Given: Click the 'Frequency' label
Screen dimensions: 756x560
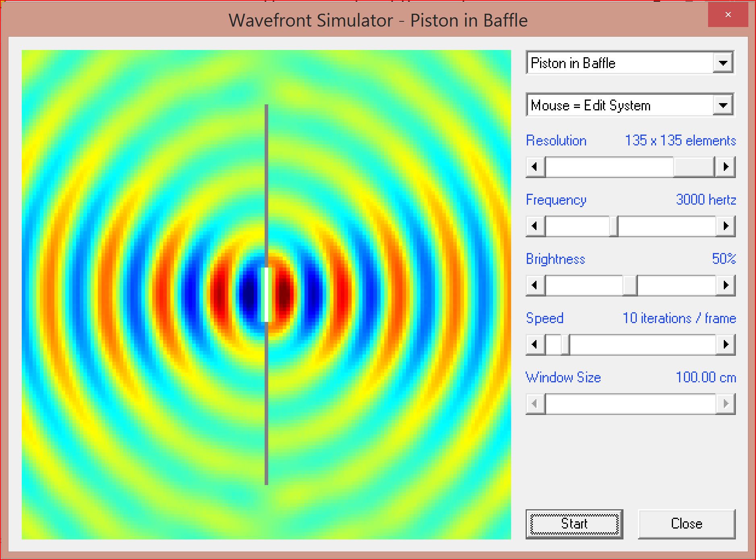Looking at the screenshot, I should [556, 200].
